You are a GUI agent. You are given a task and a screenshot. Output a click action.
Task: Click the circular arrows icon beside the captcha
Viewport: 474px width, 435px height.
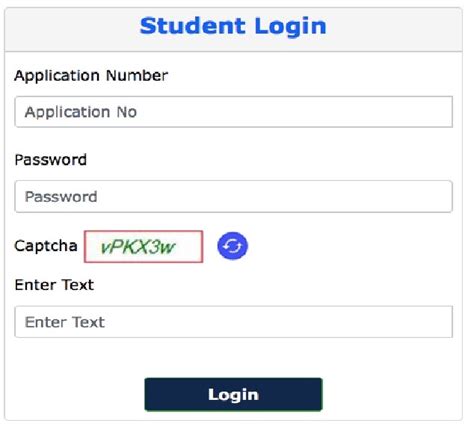(x=232, y=246)
